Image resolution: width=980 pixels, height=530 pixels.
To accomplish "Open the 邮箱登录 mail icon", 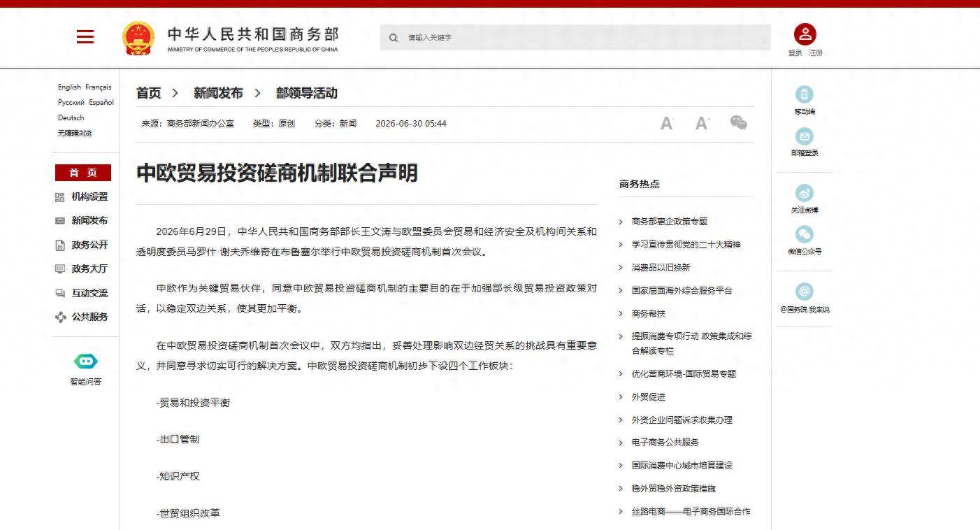I will (x=805, y=136).
